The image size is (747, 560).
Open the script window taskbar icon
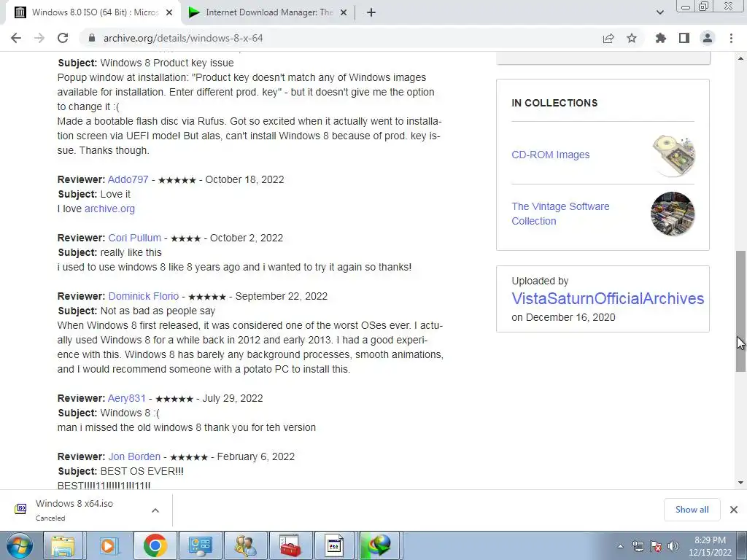pyautogui.click(x=334, y=545)
